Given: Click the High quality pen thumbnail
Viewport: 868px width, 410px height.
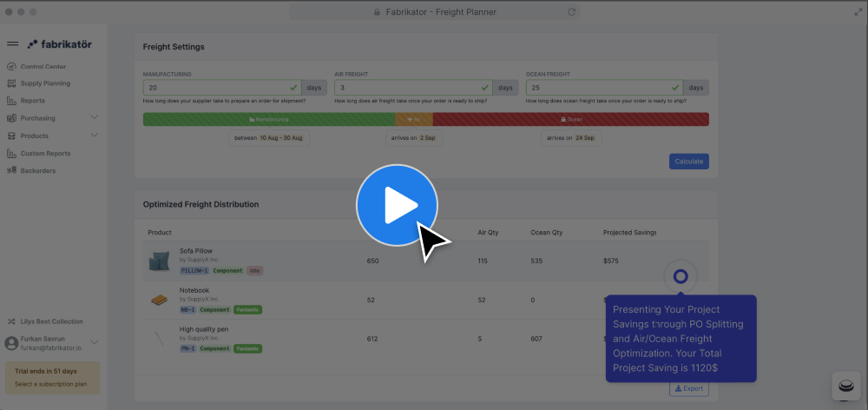Looking at the screenshot, I should [160, 339].
